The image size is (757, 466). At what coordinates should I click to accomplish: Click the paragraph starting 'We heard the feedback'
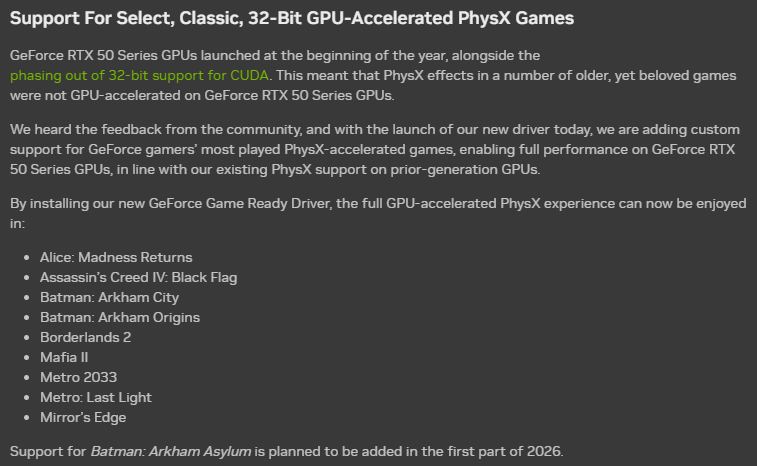click(x=375, y=150)
